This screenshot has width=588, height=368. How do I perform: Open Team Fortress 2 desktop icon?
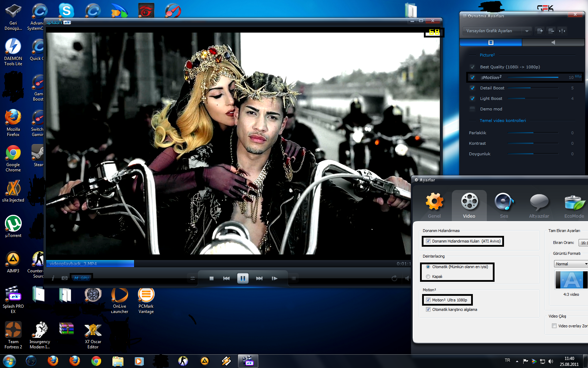[x=13, y=335]
